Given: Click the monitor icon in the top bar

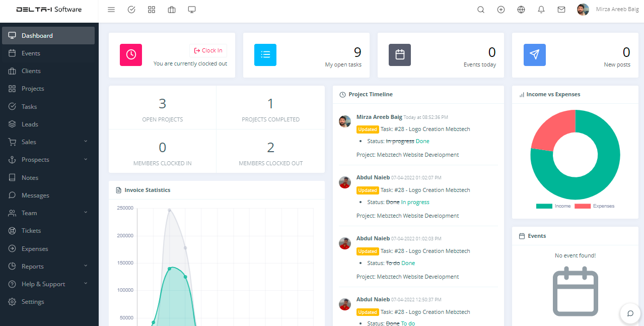Looking at the screenshot, I should pos(192,10).
